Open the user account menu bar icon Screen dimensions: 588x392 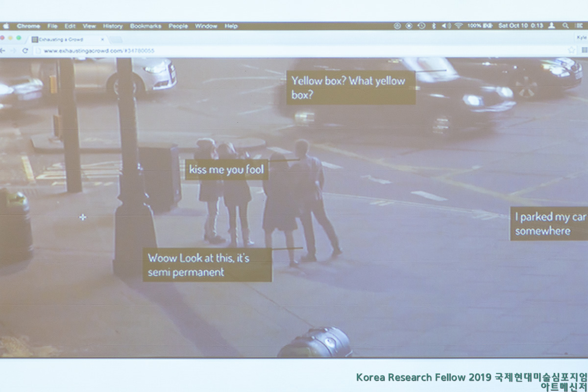552,26
